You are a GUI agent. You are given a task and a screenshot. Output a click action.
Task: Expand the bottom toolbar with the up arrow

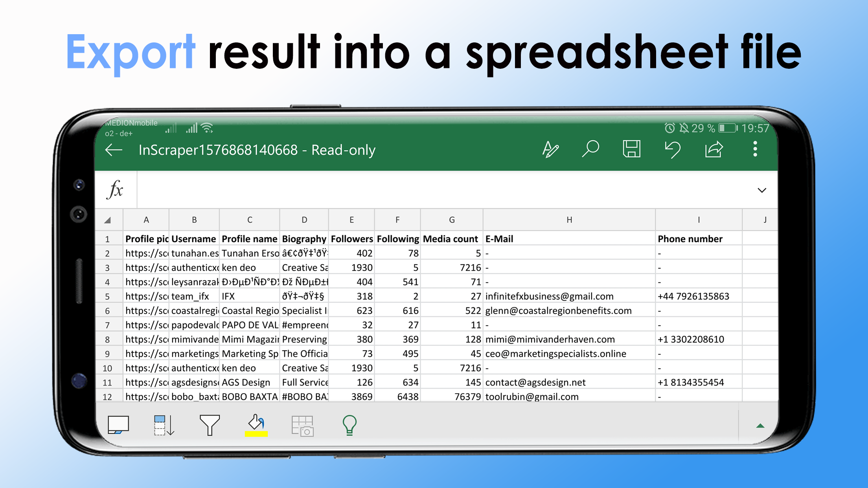click(760, 426)
